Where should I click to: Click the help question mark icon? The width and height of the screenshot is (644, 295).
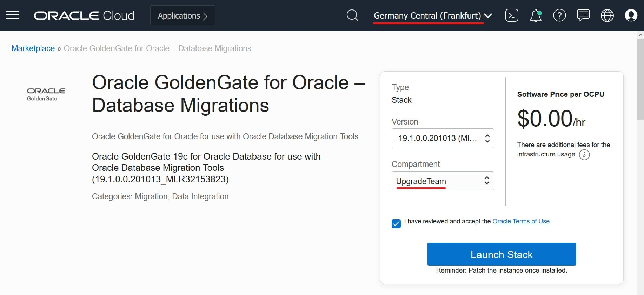pos(559,15)
